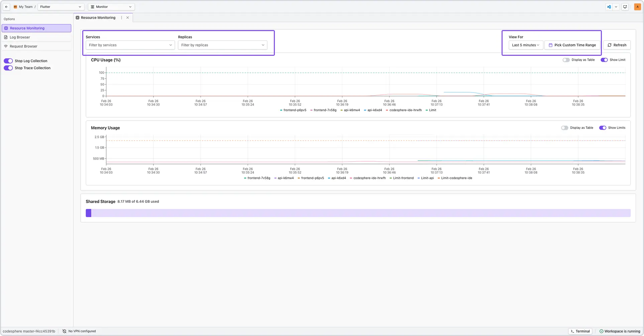Open Resource Monitoring tab options menu

pyautogui.click(x=121, y=18)
